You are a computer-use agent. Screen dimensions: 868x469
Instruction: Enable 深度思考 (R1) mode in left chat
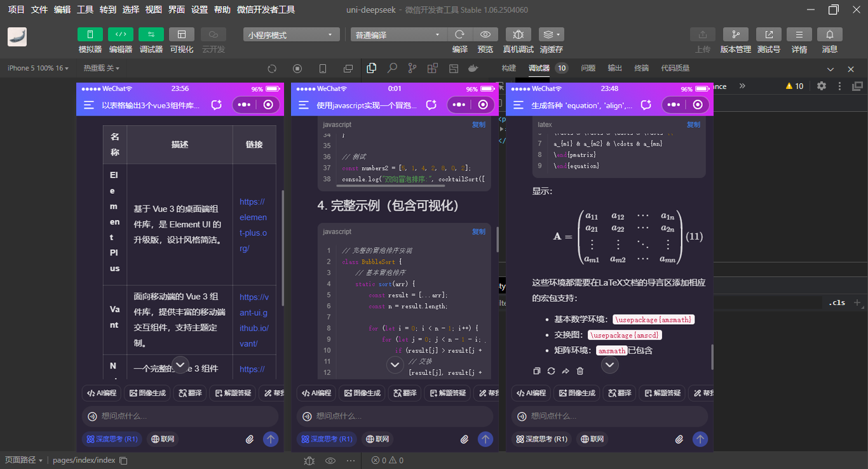click(x=112, y=438)
